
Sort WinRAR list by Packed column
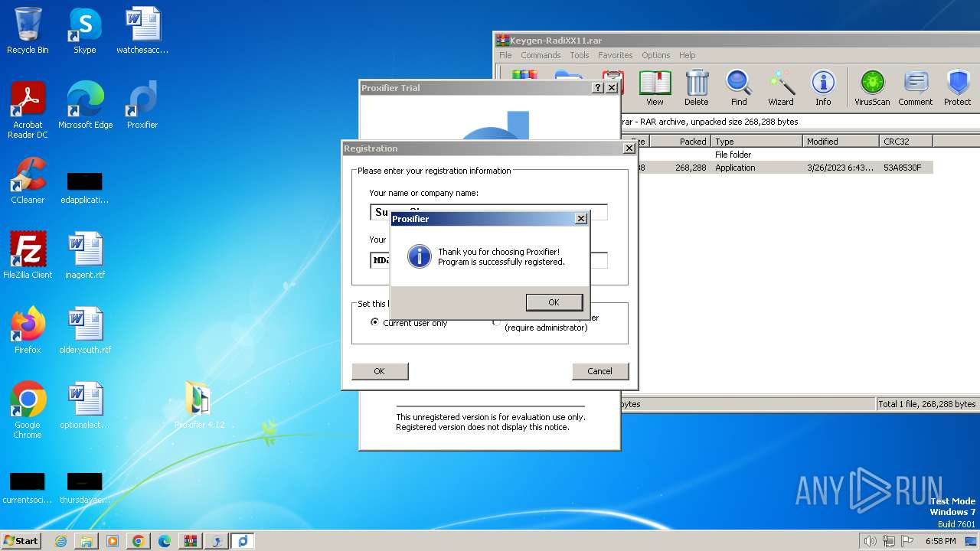point(680,142)
